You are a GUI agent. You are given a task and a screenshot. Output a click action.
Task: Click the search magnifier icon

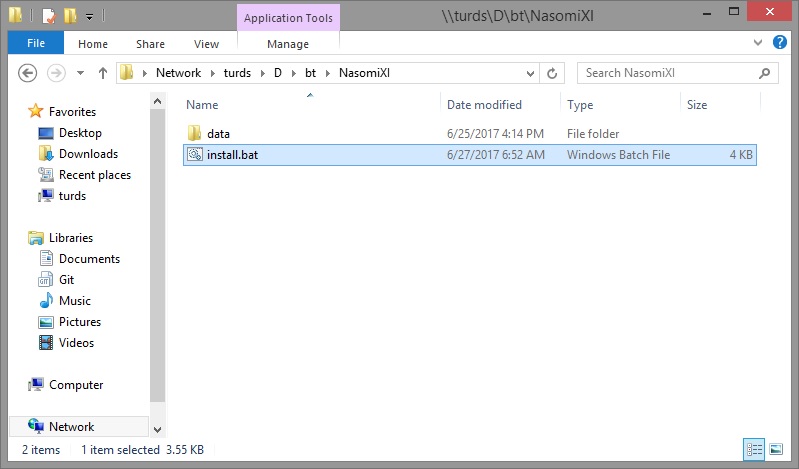tap(764, 73)
